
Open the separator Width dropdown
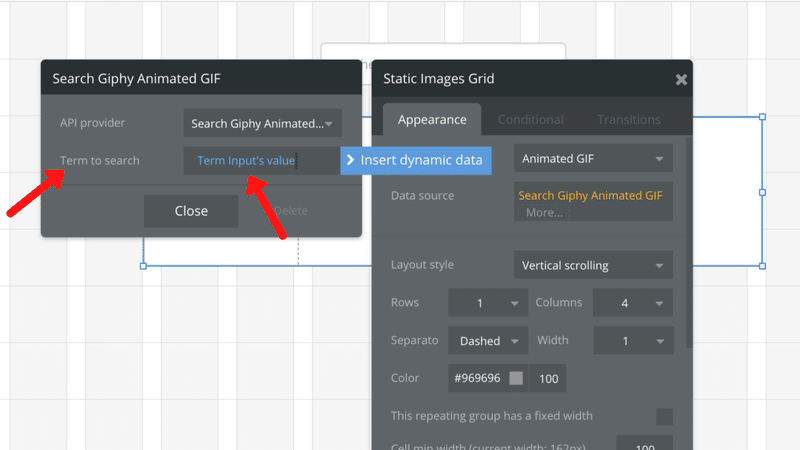632,340
